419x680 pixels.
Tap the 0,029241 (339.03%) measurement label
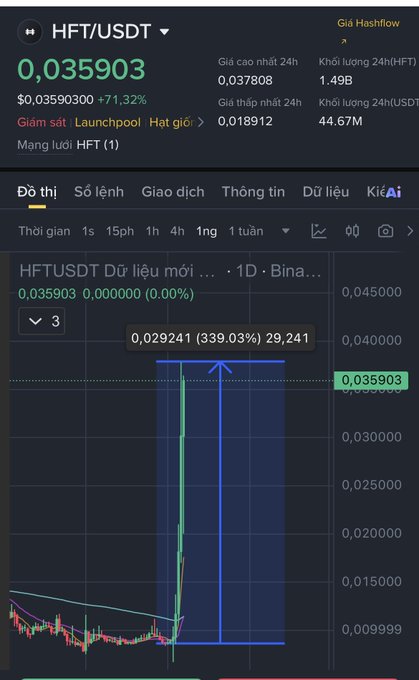pos(220,338)
